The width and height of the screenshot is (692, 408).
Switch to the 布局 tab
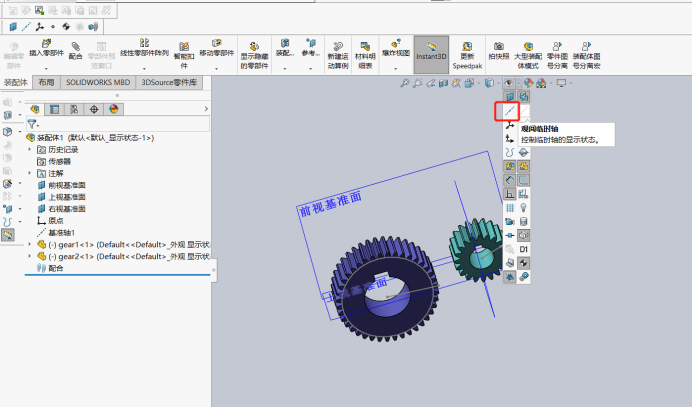coord(46,83)
